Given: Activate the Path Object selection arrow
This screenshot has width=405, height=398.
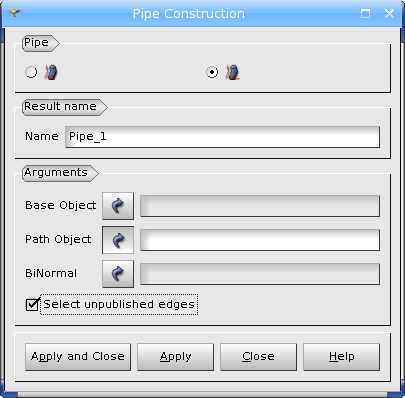Looking at the screenshot, I should pyautogui.click(x=118, y=240).
